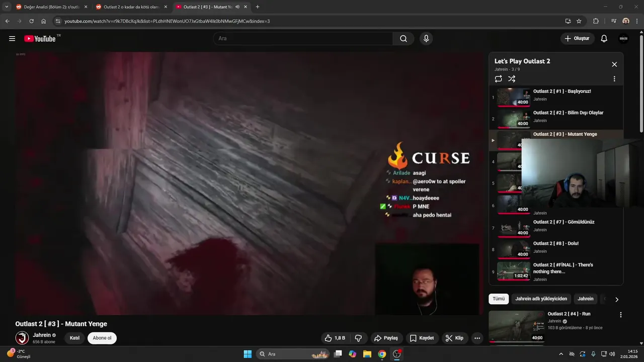Open Jahrein channel avatar below video
644x362 pixels.
coord(22,338)
